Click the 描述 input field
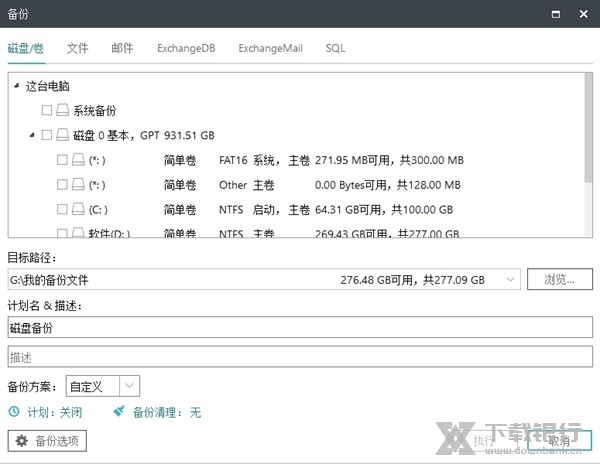 tap(300, 357)
